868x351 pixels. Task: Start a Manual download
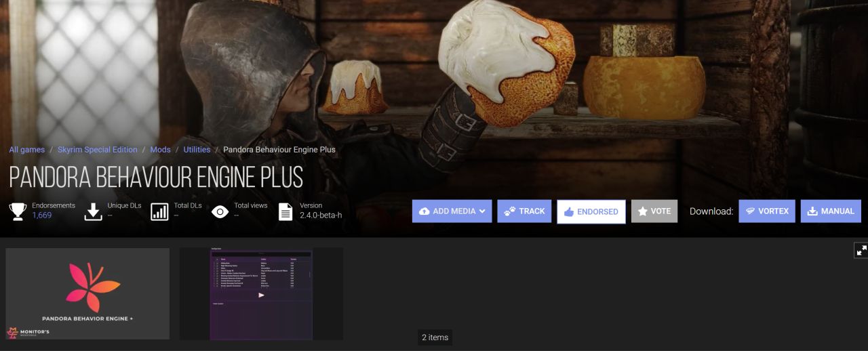[x=831, y=211]
